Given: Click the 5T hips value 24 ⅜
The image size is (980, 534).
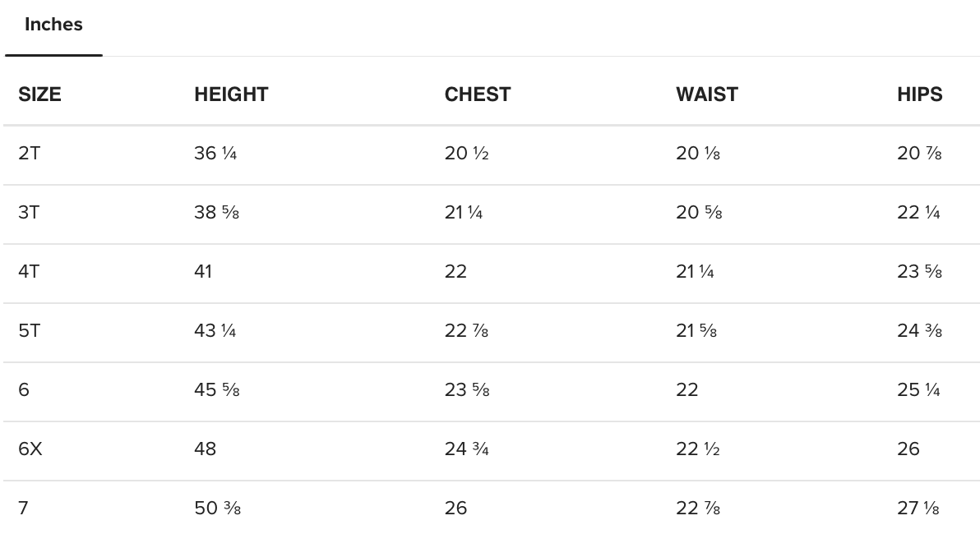Looking at the screenshot, I should point(919,331).
